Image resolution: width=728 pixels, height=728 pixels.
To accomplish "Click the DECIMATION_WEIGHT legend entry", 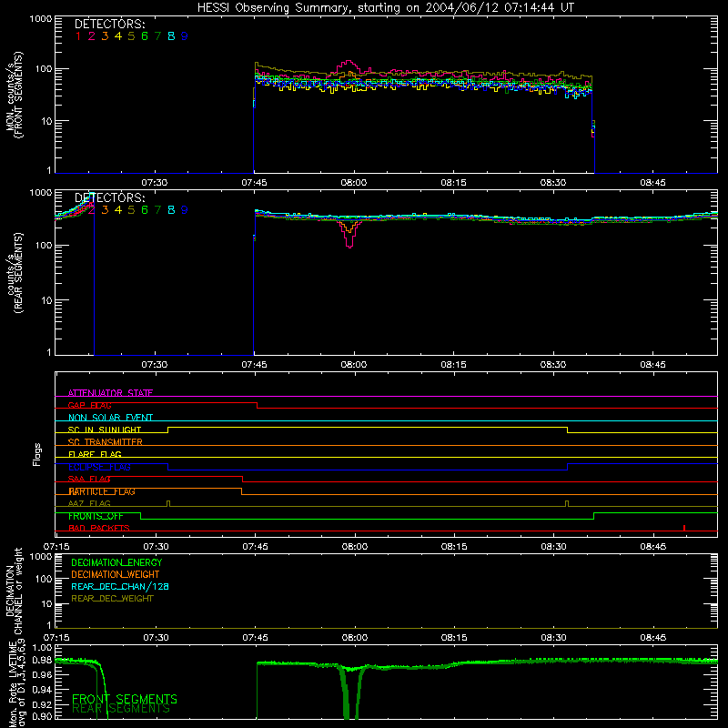I will click(116, 574).
